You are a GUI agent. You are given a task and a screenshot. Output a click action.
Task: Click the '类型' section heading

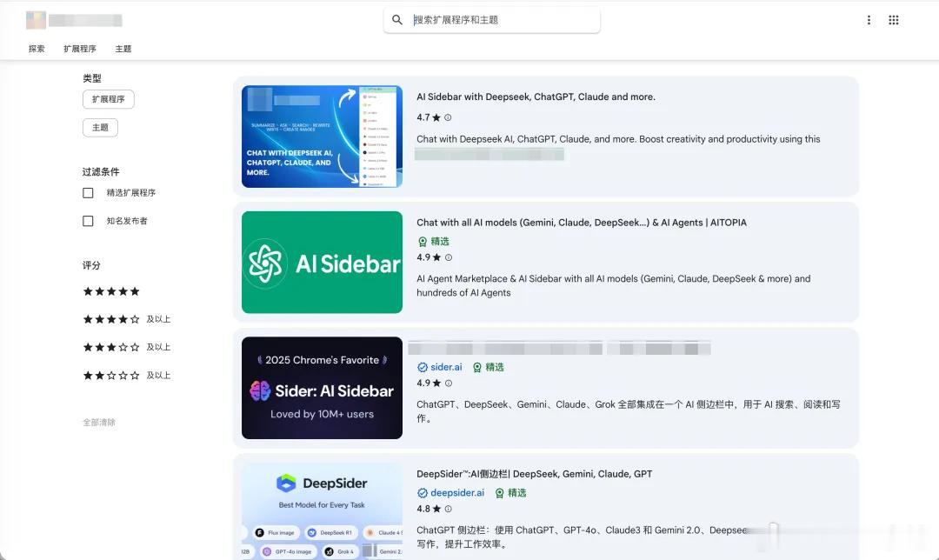tap(92, 78)
